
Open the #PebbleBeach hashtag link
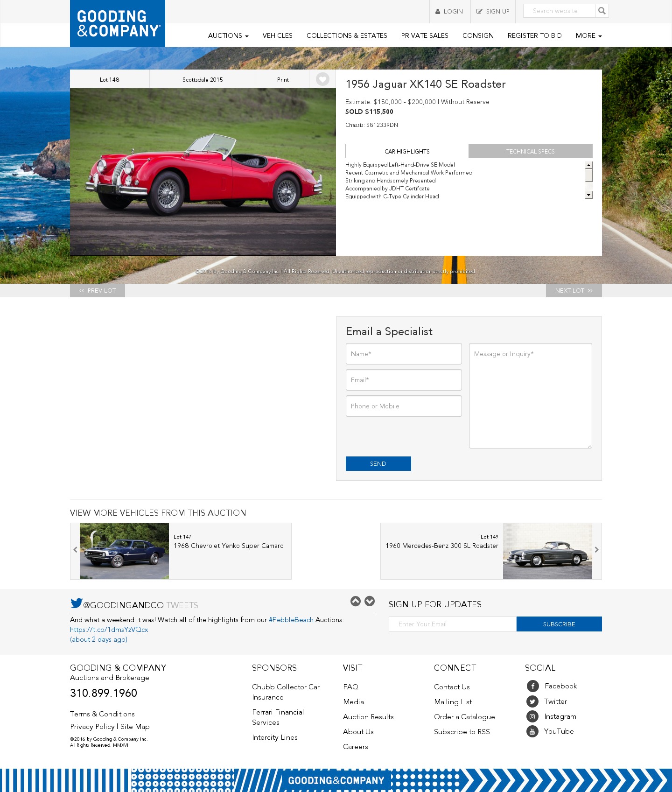tap(291, 620)
